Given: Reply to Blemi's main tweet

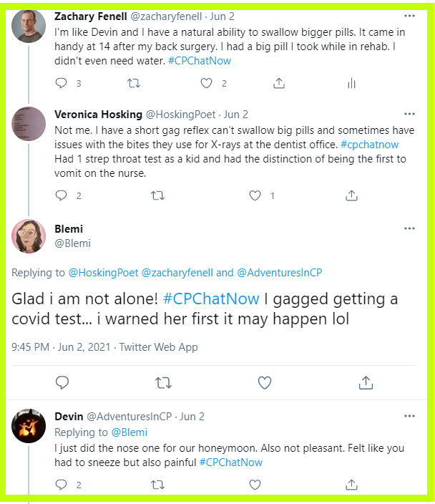Looking at the screenshot, I should tap(61, 382).
